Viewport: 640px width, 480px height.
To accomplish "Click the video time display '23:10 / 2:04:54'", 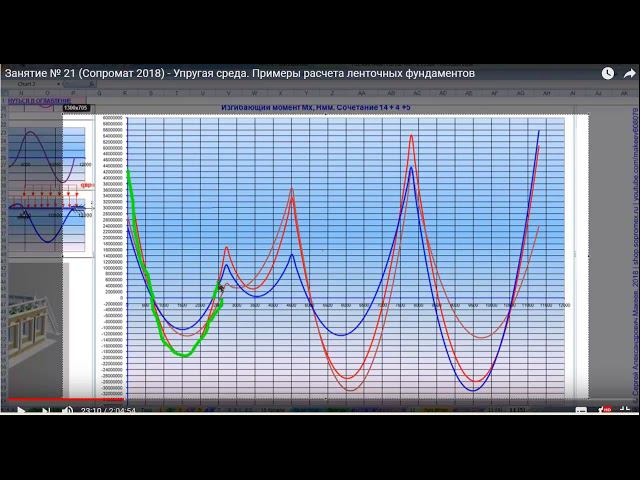I will 108,410.
